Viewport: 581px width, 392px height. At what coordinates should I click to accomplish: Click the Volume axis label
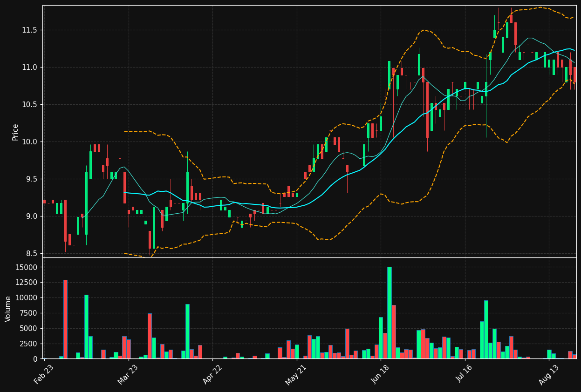8,309
